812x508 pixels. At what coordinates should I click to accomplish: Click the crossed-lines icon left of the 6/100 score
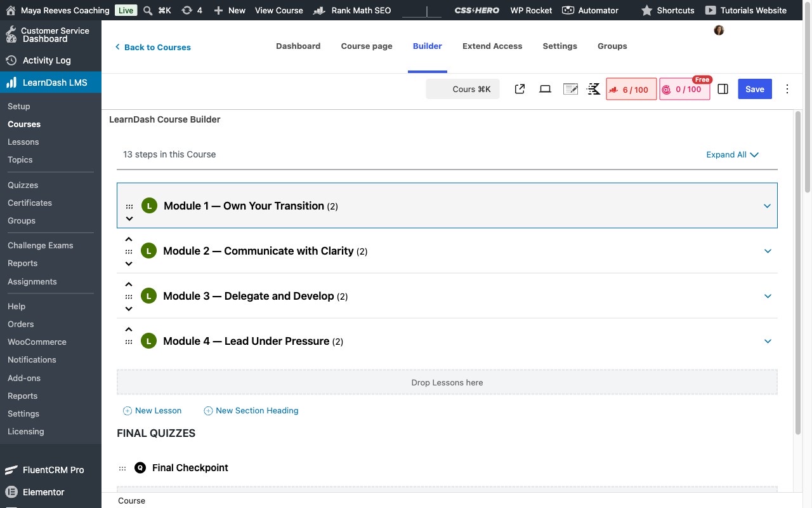pos(594,89)
